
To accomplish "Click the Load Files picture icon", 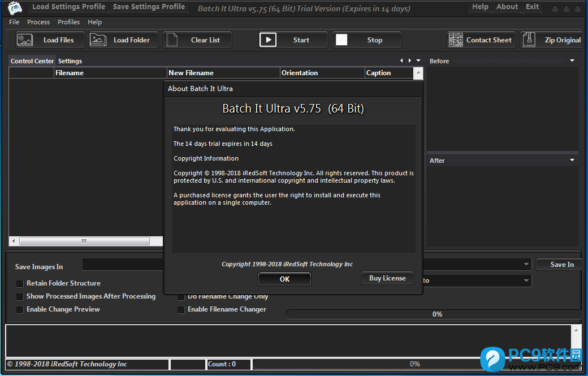I will [25, 40].
